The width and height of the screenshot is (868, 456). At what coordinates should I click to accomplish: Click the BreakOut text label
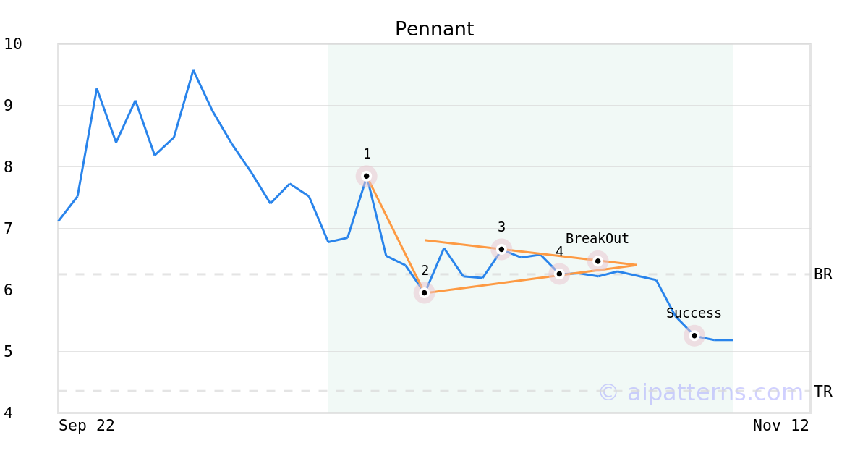click(597, 239)
